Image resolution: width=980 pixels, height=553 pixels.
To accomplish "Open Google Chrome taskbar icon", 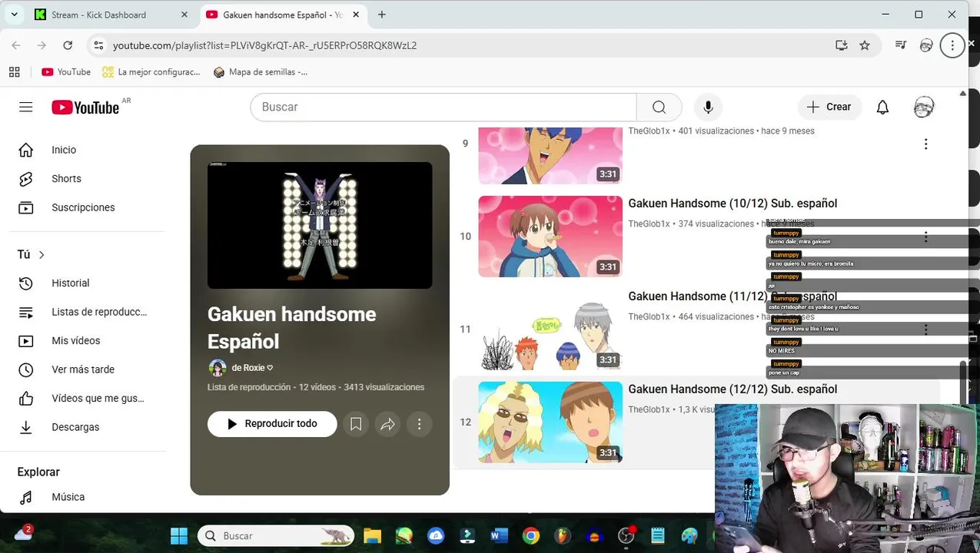I will 531,536.
